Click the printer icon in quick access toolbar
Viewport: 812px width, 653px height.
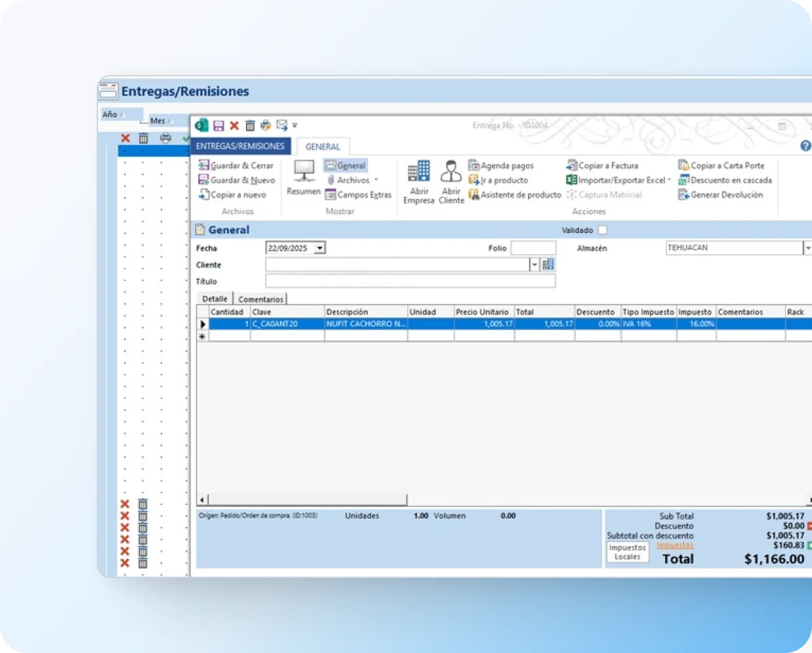click(x=266, y=125)
